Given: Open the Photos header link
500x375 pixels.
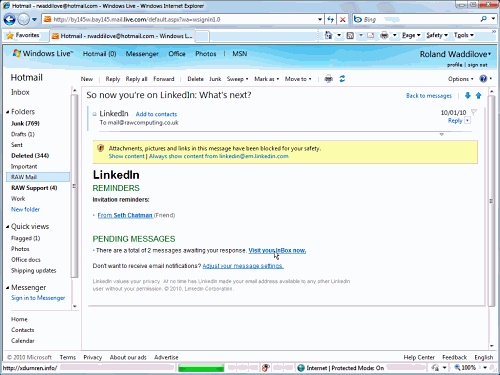Looking at the screenshot, I should pyautogui.click(x=206, y=54).
